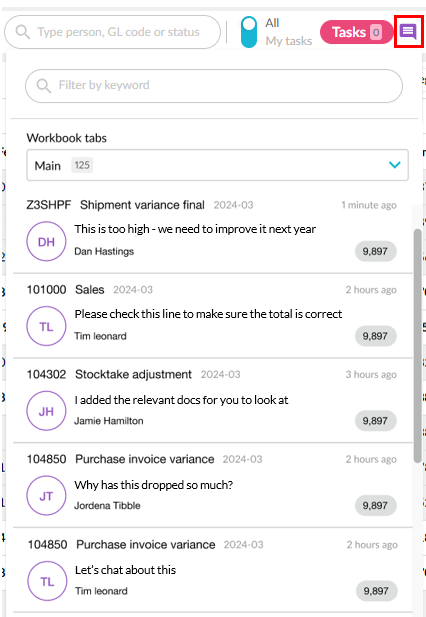Click the 125 count badge in Workbook tabs

click(x=82, y=165)
